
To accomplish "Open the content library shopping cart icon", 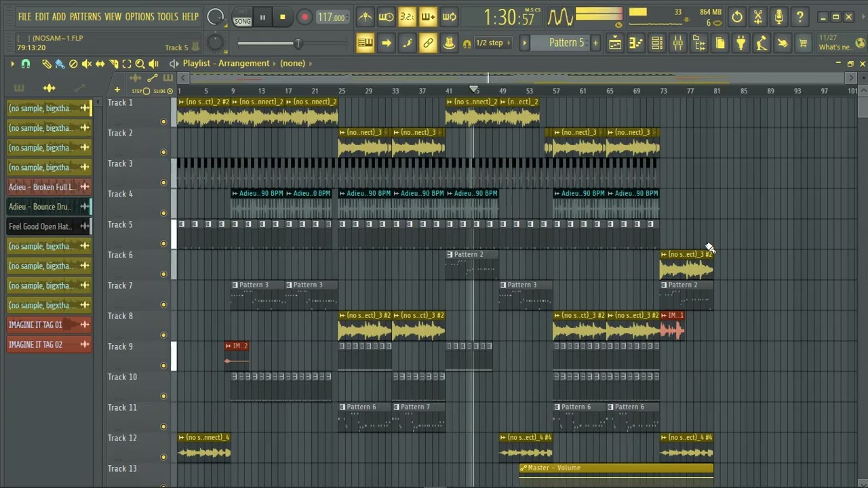I will (804, 43).
